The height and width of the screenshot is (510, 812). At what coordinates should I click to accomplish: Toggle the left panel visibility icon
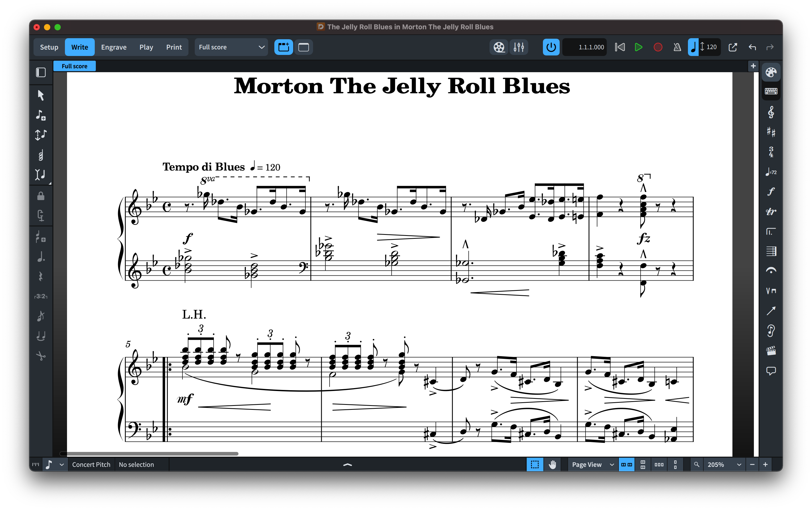point(41,72)
